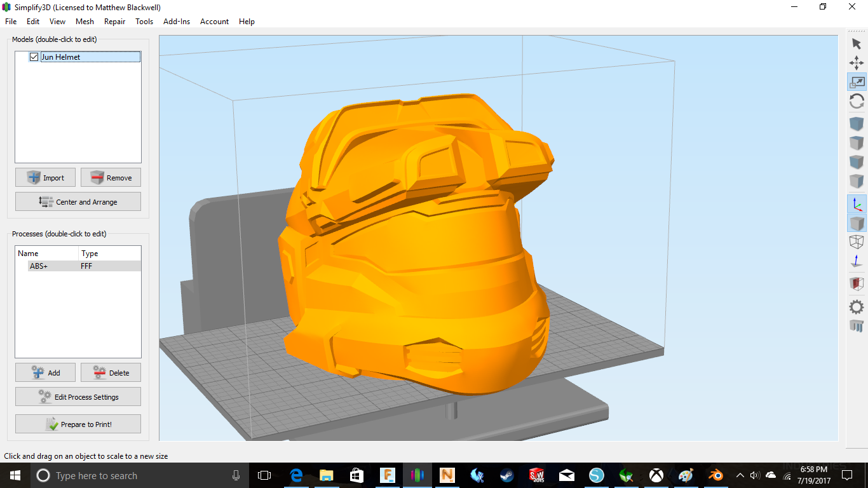This screenshot has width=868, height=488.
Task: Open the Tools menu
Action: [144, 22]
